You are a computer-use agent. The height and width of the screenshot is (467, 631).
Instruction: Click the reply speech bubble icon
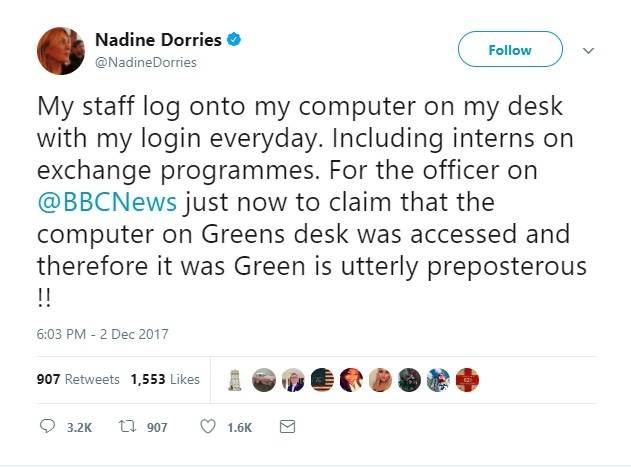pos(47,426)
